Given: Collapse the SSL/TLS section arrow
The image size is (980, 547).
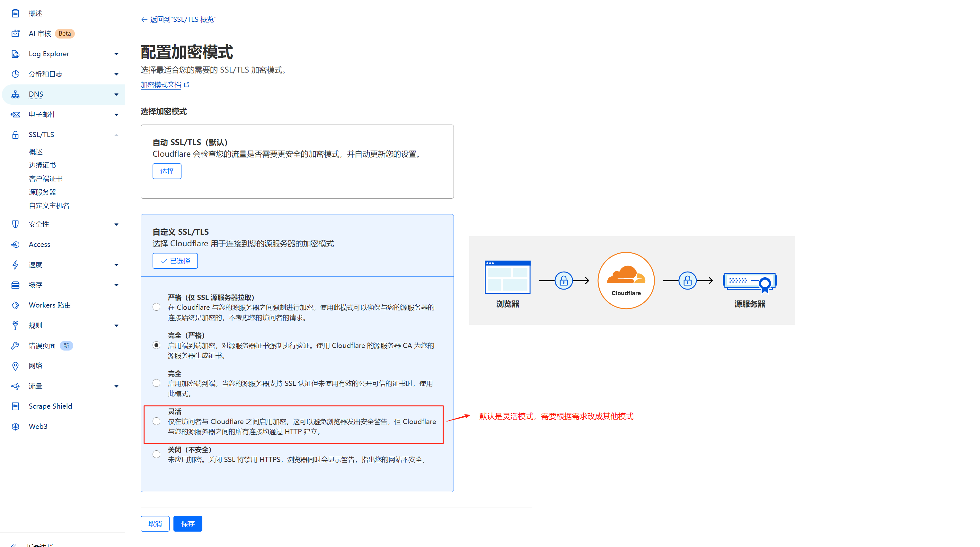Looking at the screenshot, I should pos(116,135).
